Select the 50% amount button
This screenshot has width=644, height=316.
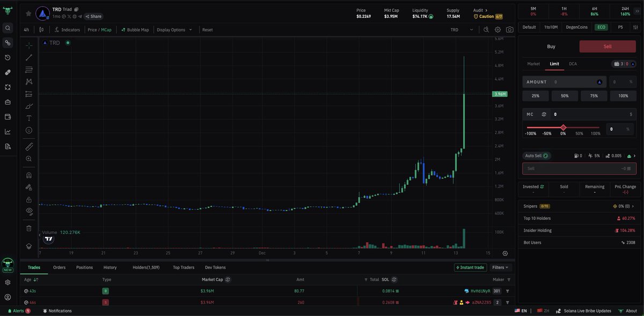pos(565,96)
